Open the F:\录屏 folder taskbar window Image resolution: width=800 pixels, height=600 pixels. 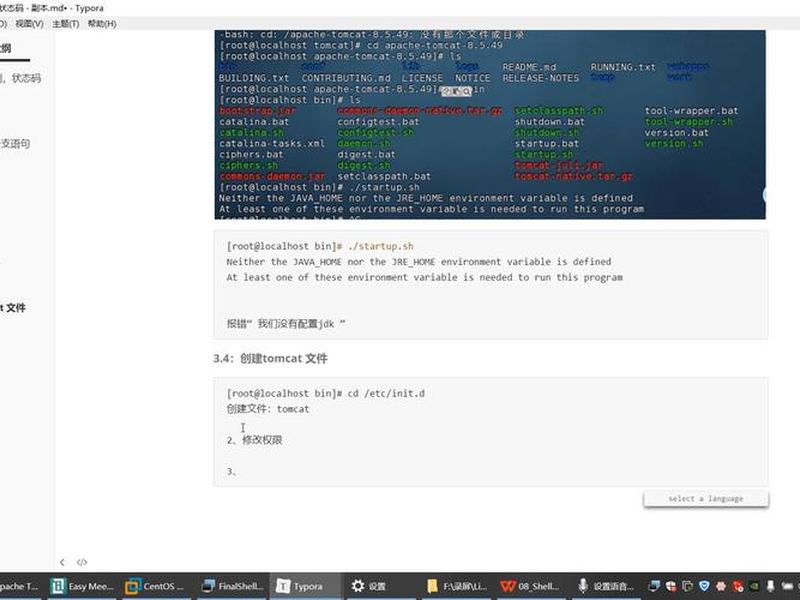pyautogui.click(x=456, y=586)
